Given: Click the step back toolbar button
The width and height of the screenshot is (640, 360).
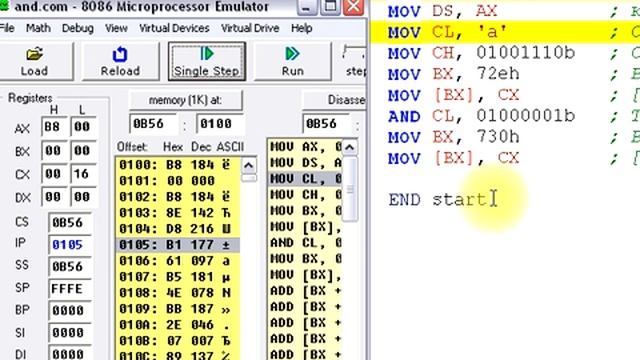Looking at the screenshot, I should pyautogui.click(x=353, y=61).
